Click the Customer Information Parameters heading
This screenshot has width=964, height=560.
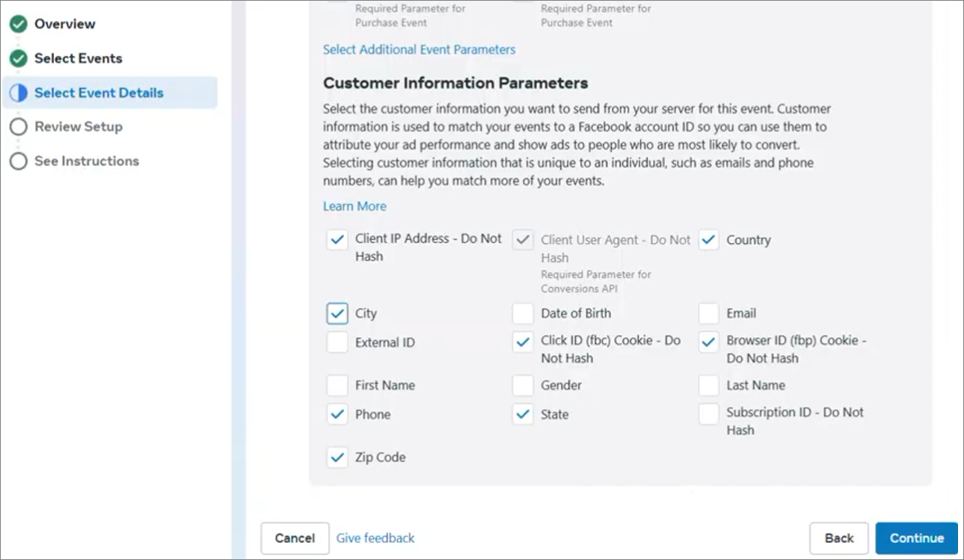(x=455, y=83)
